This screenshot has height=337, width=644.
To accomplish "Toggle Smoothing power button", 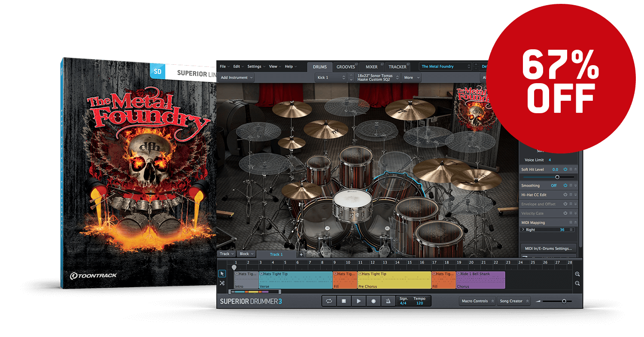I will (x=565, y=185).
